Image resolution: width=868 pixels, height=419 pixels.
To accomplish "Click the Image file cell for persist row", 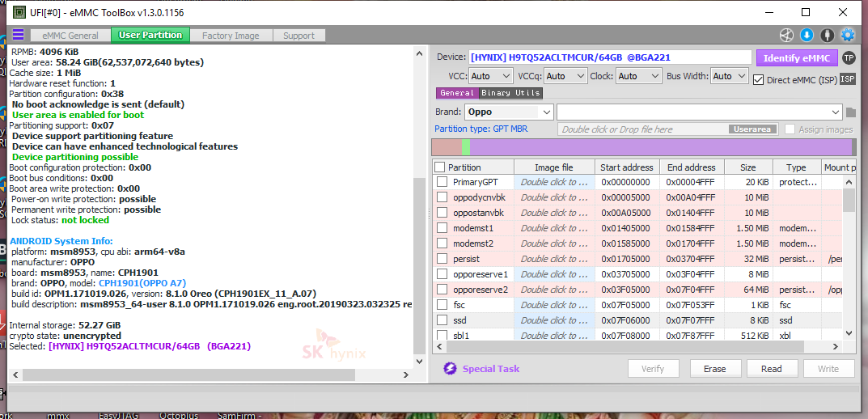I will tap(554, 259).
